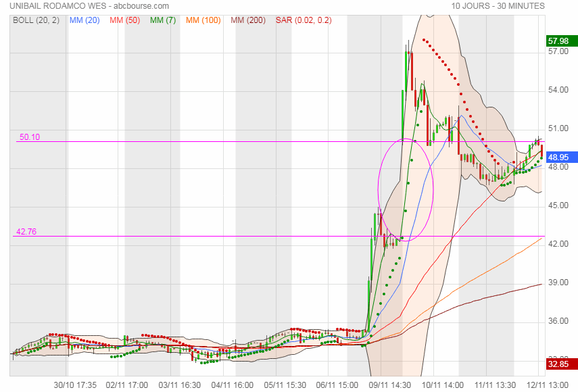The height and width of the screenshot is (392, 578).
Task: Click the MM (50) red legend label
Action: click(124, 20)
